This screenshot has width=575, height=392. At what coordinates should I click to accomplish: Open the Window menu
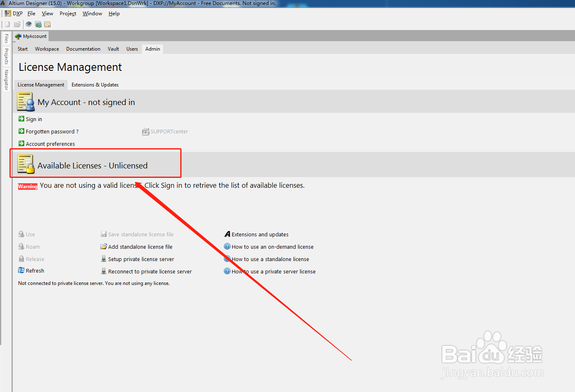92,14
